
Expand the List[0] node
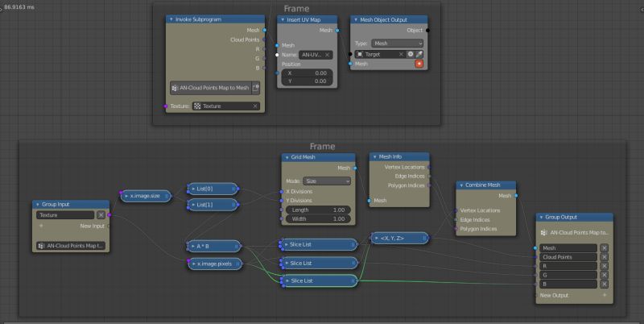coord(193,189)
